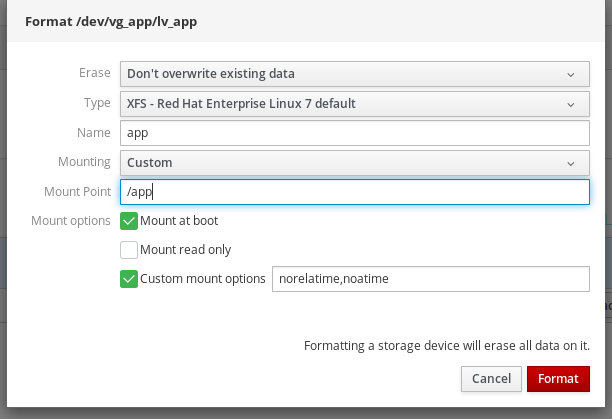612x419 pixels.
Task: Click the "Mounting" field label
Action: coord(84,162)
